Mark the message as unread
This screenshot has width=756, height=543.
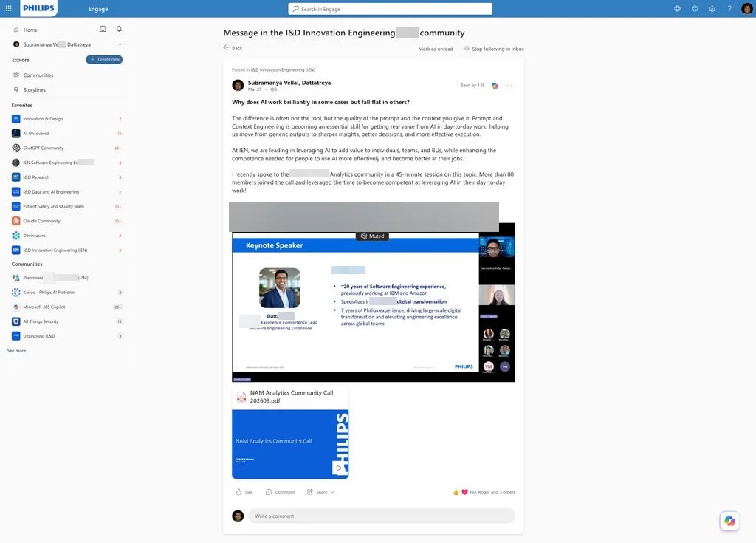[x=436, y=49]
